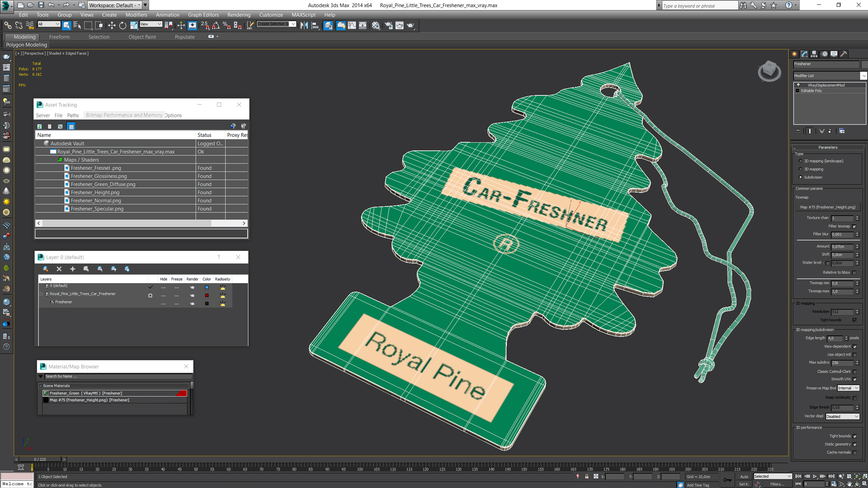Viewport: 868px width, 488px height.
Task: Select 3D mapping radio button
Action: tap(800, 169)
